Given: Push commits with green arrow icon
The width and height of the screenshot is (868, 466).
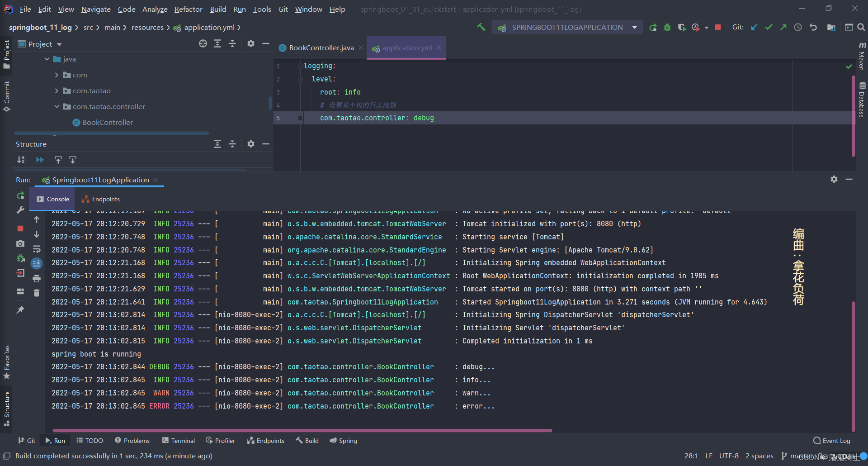Looking at the screenshot, I should click(x=783, y=28).
